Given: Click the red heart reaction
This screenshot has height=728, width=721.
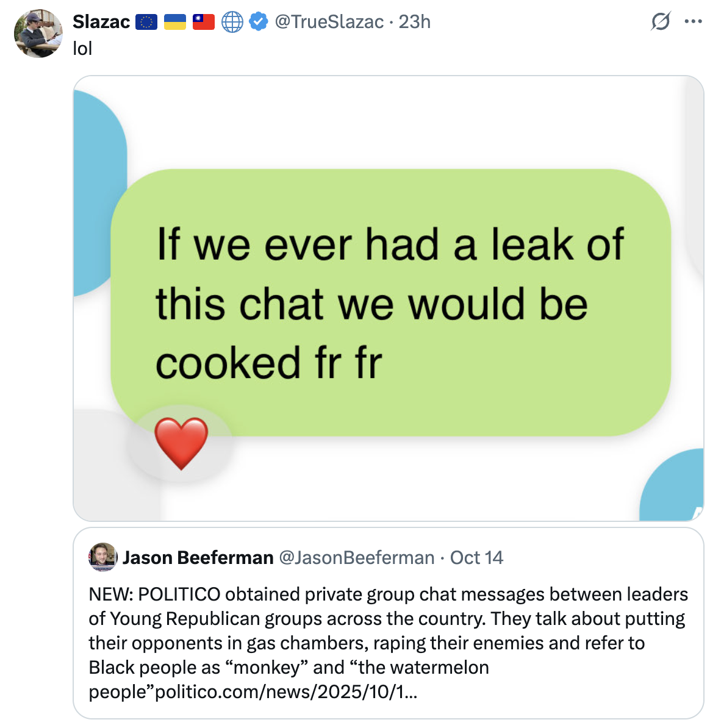Looking at the screenshot, I should (181, 443).
